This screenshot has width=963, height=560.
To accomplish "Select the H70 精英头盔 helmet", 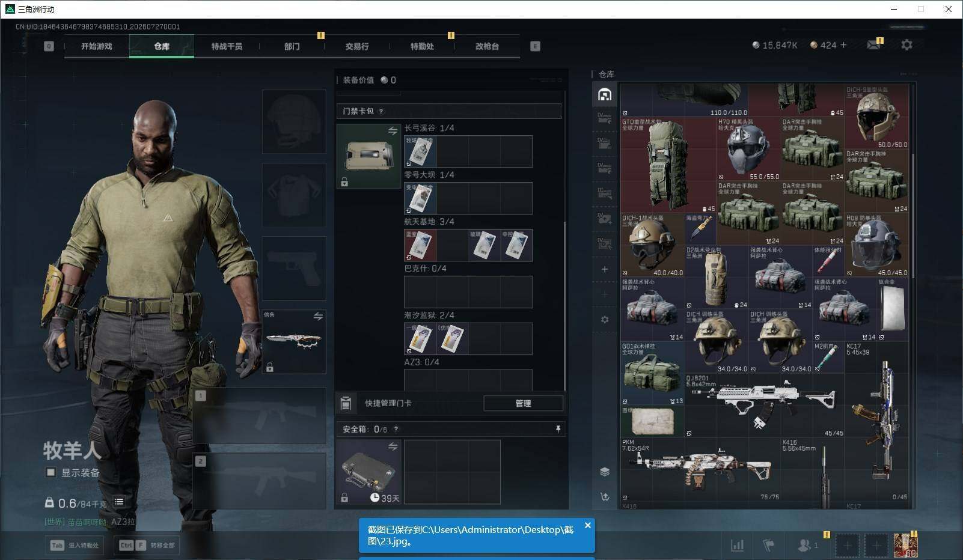I will [748, 148].
